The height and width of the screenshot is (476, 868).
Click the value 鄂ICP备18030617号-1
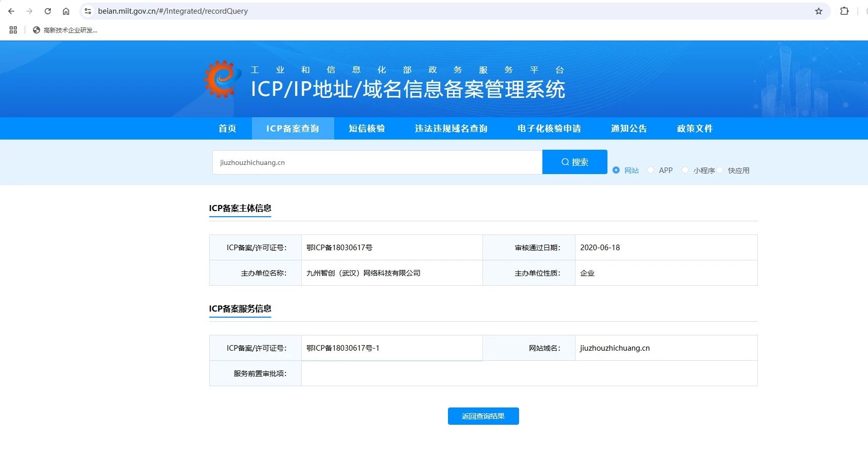point(343,348)
